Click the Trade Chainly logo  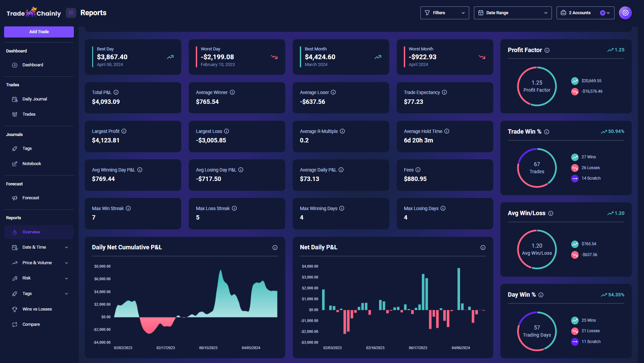coord(33,13)
